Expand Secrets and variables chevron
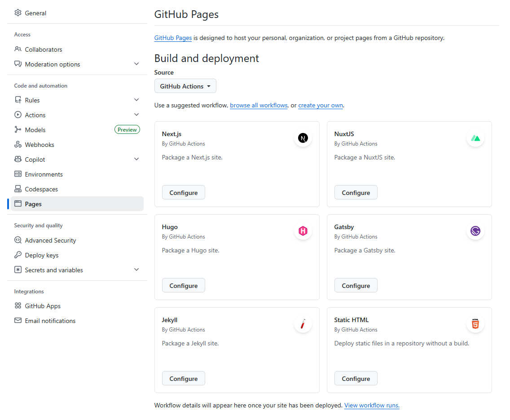This screenshot has height=420, width=510. [136, 270]
